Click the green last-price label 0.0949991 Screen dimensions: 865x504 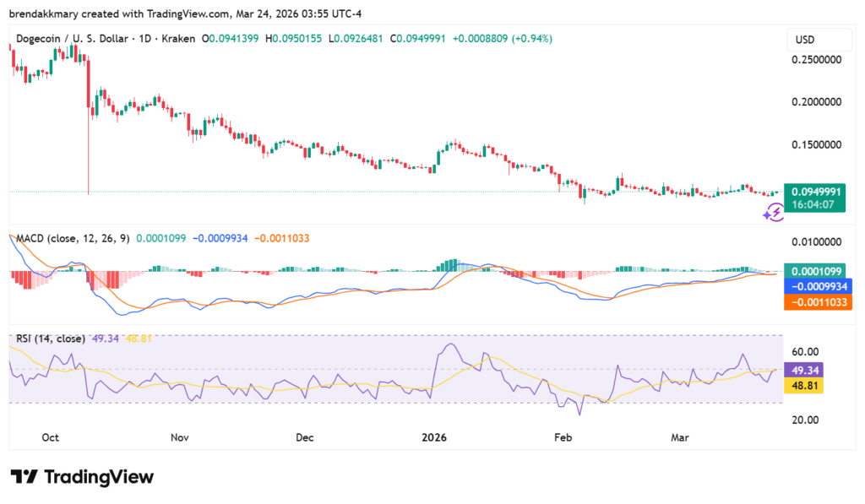[x=814, y=192]
